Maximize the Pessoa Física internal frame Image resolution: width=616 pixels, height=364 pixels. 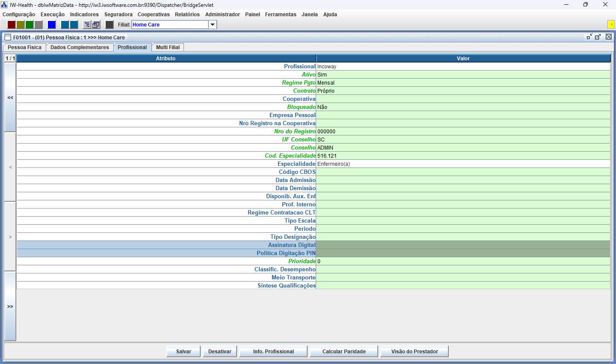598,37
